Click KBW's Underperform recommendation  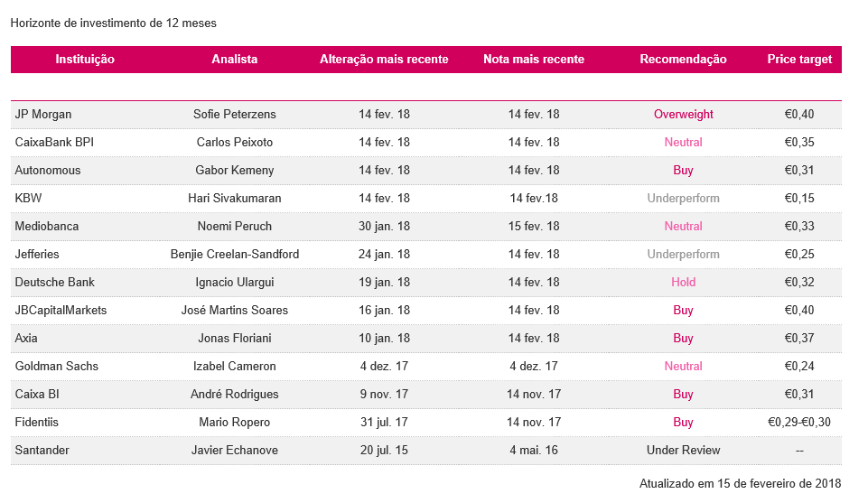coord(683,199)
